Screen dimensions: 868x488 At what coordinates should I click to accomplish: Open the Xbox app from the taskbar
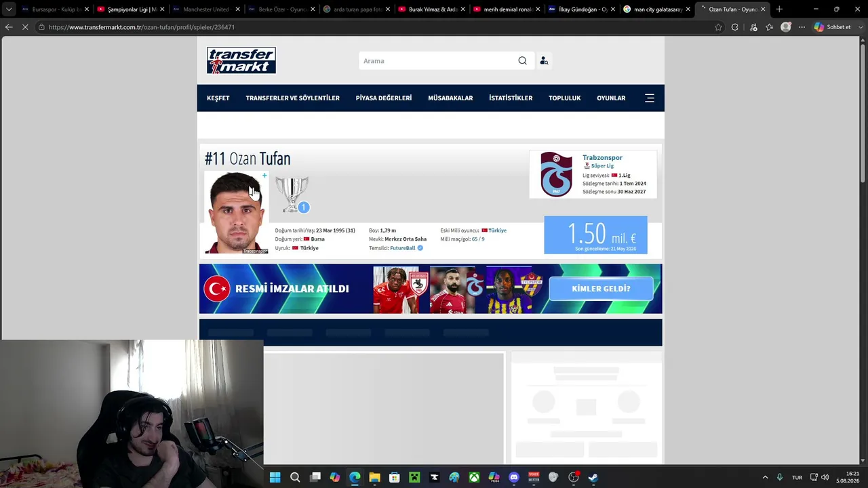[x=474, y=477]
